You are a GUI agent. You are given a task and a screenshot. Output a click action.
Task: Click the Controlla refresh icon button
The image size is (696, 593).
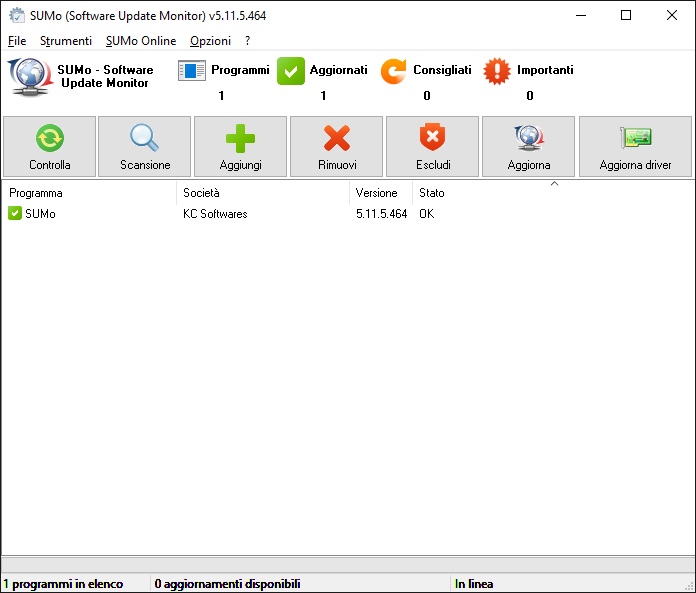49,146
